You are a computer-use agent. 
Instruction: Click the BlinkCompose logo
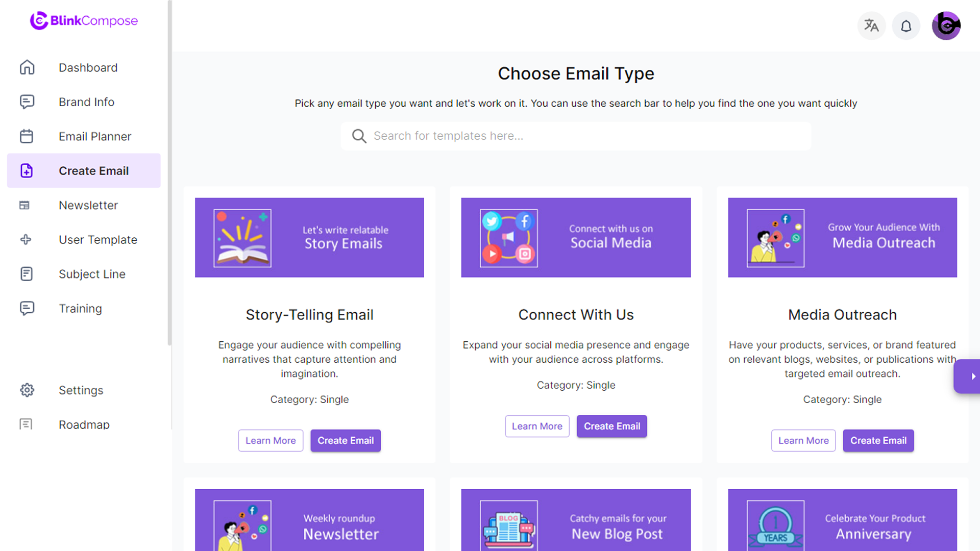coord(84,21)
